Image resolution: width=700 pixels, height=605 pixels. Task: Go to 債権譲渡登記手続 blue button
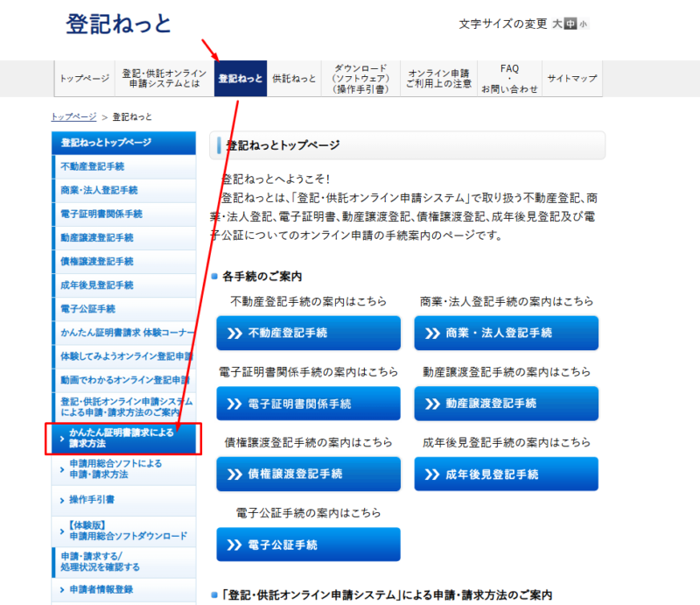coord(308,474)
